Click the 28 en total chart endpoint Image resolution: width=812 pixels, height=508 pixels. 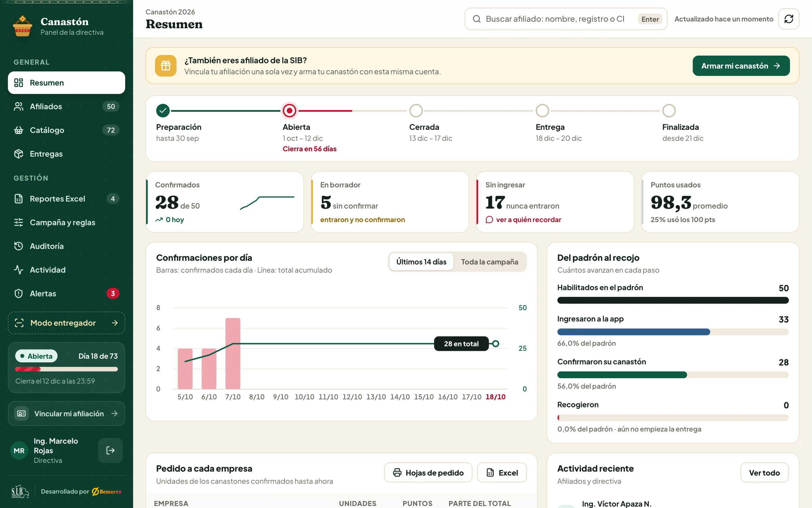[495, 344]
